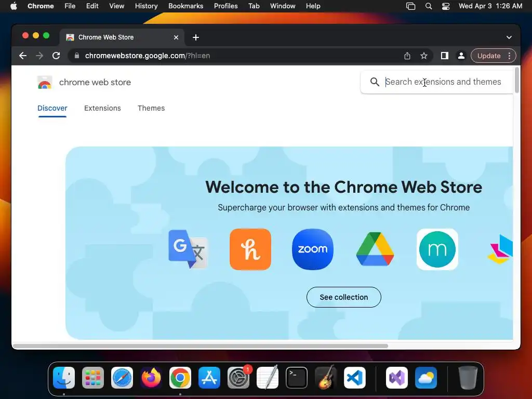Open the Edit menu
The height and width of the screenshot is (399, 532).
coord(92,6)
